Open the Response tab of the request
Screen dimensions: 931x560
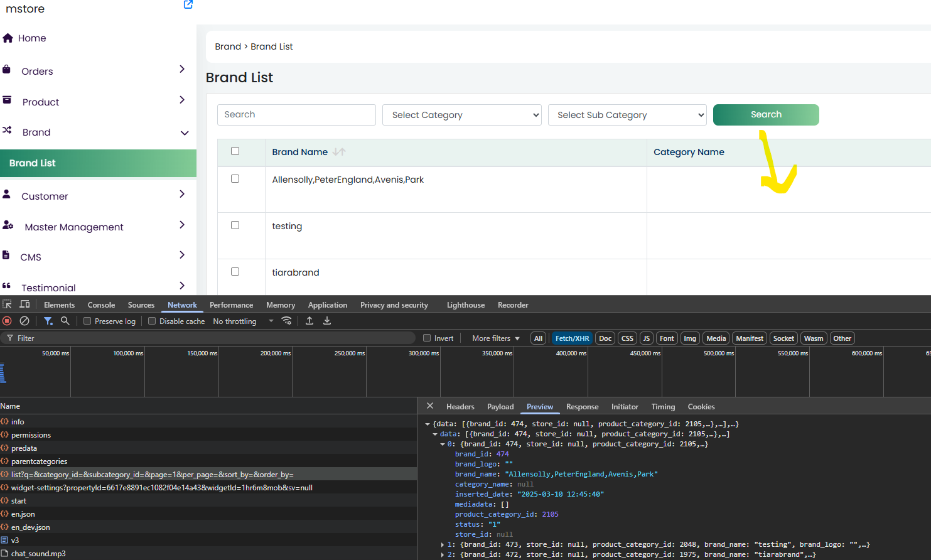[583, 407]
